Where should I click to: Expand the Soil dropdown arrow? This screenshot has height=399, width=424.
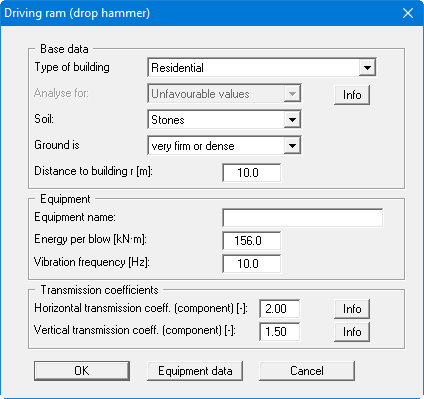coord(292,120)
